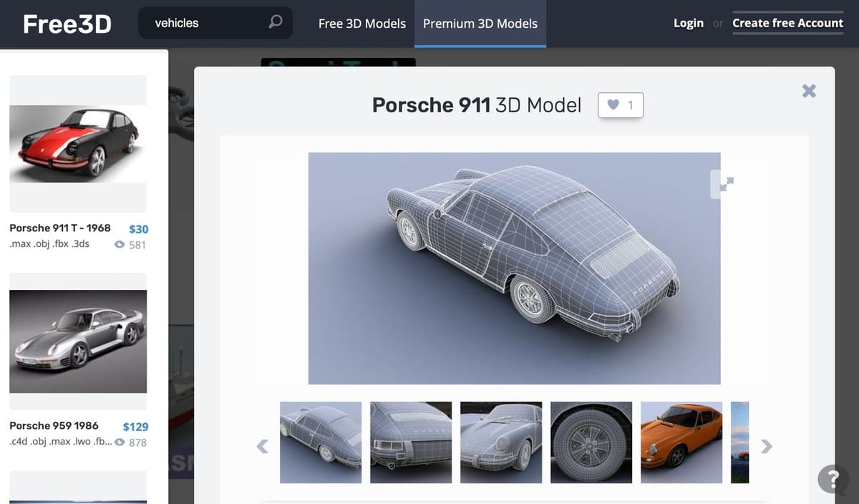Select the orange Porsche render thumbnail
Screen dimensions: 859x504
coord(681,442)
